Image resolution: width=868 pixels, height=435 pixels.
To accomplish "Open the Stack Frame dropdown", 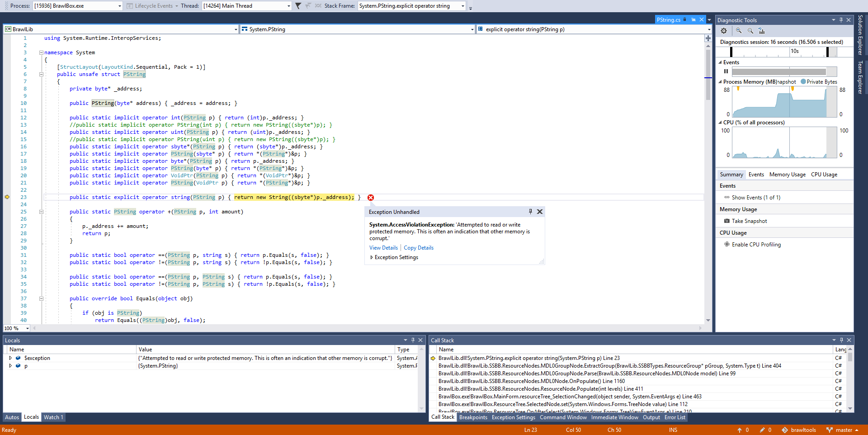I will pos(462,6).
